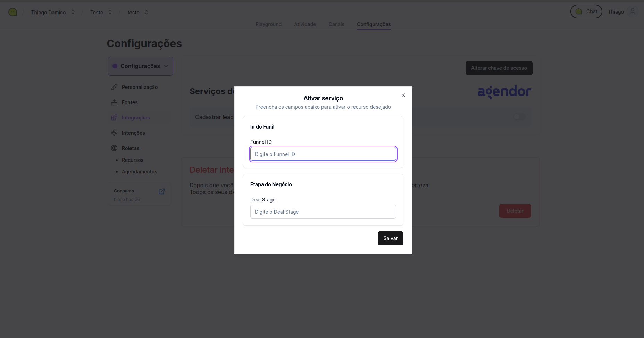Switch to the Playground tab
644x338 pixels.
pos(268,24)
